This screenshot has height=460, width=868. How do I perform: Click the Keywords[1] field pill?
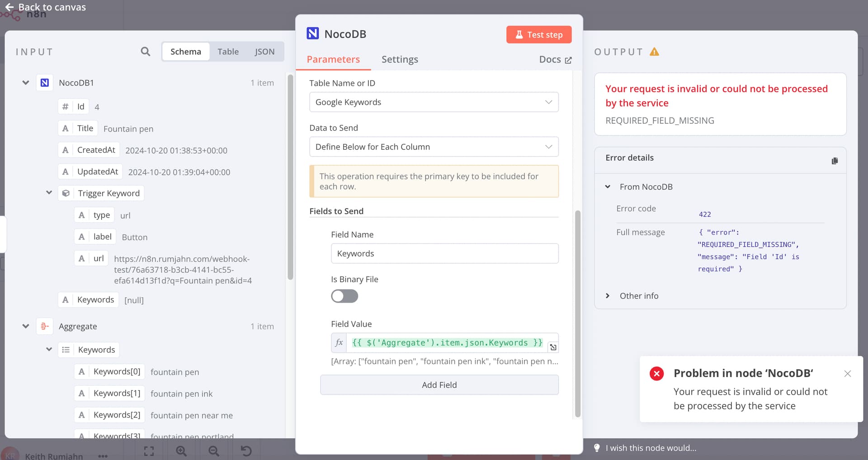tap(110, 393)
